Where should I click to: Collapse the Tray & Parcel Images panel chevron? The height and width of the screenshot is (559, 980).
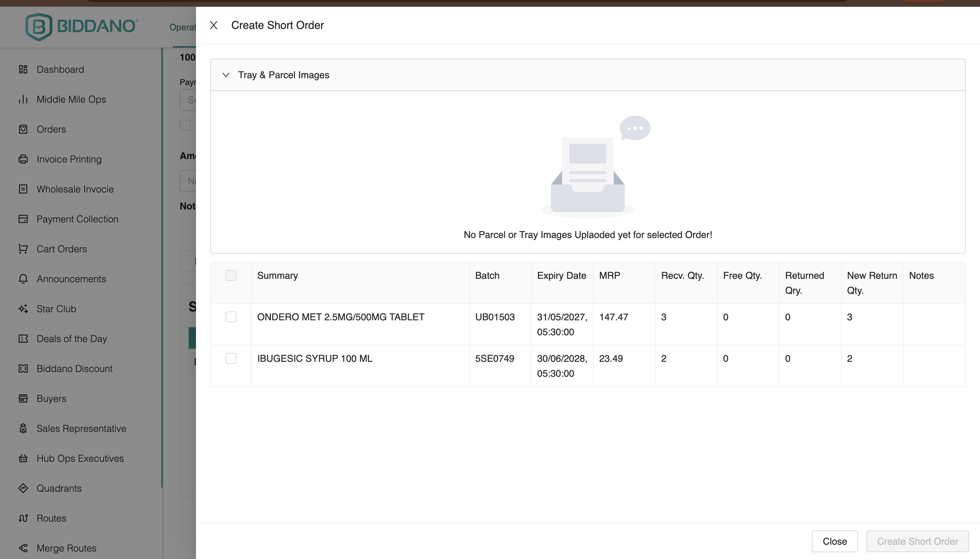(x=226, y=75)
